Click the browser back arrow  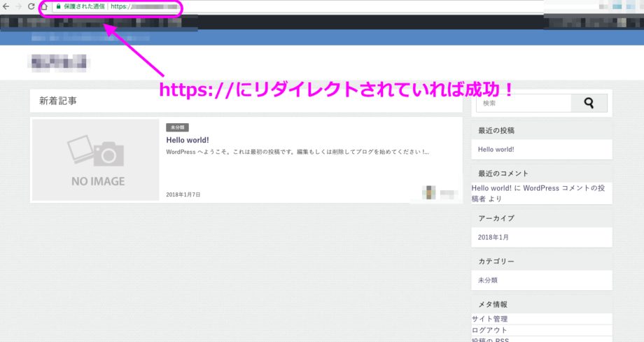[x=6, y=6]
